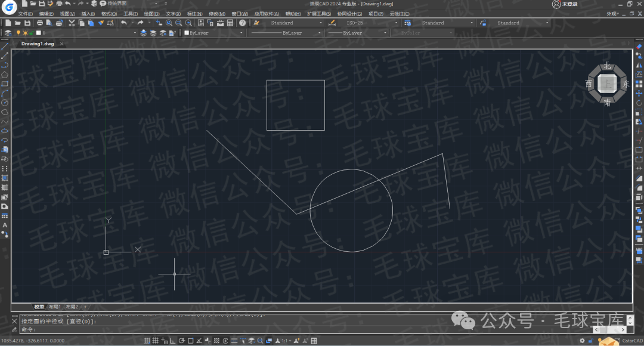Select the Table tool in draw toolbar
The image size is (644, 346).
(5, 216)
